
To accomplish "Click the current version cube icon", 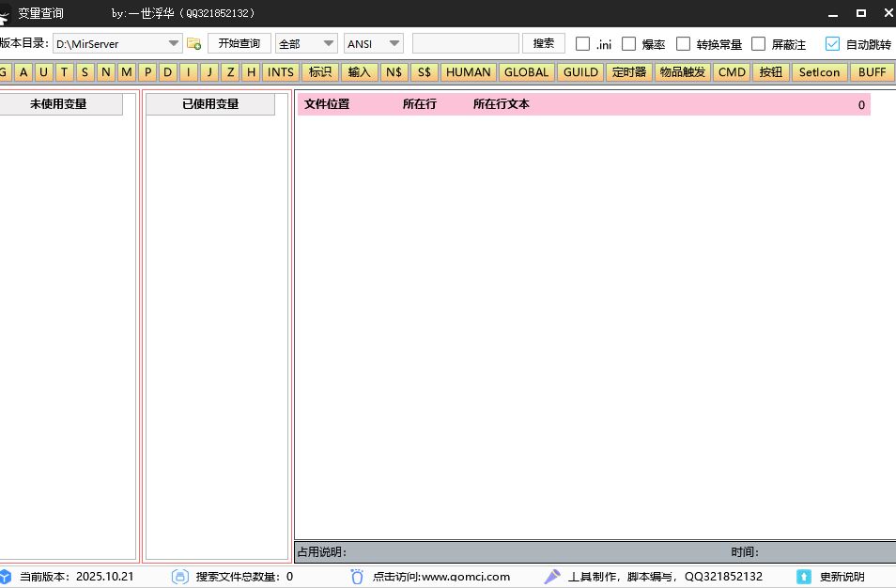I will [6, 577].
